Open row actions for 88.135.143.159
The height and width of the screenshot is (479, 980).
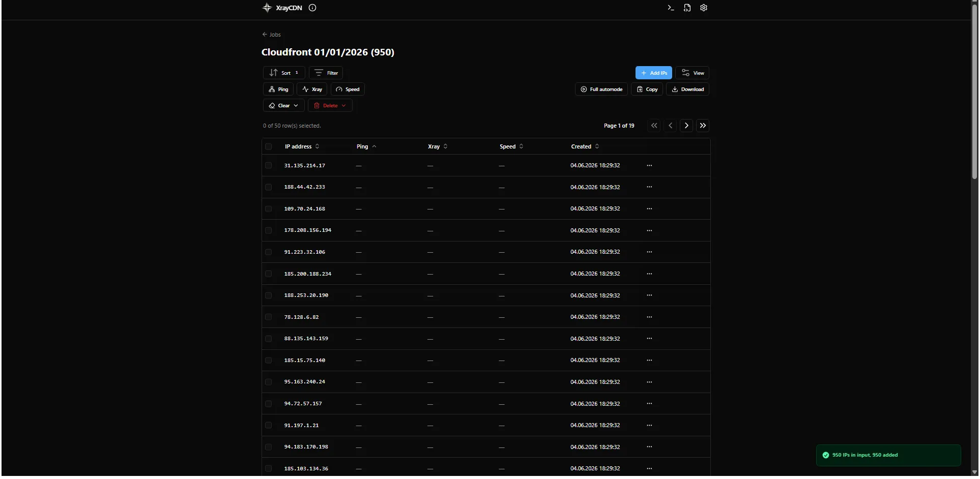pos(649,339)
